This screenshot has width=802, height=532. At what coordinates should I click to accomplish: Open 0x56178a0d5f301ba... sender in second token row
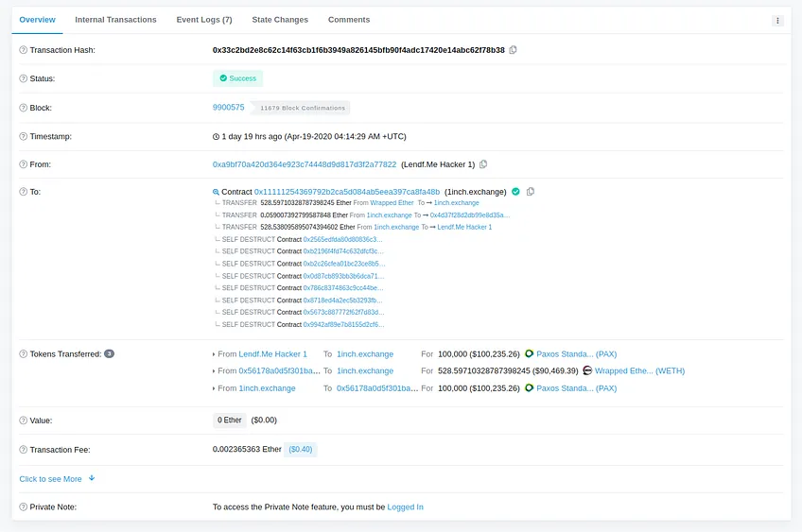[x=280, y=371]
